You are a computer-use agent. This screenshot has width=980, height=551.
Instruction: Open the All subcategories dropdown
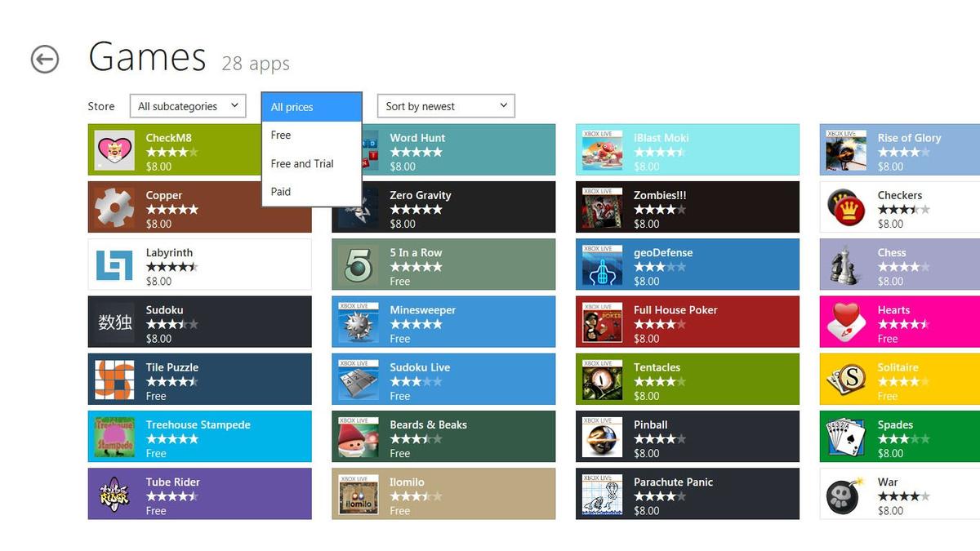(188, 106)
